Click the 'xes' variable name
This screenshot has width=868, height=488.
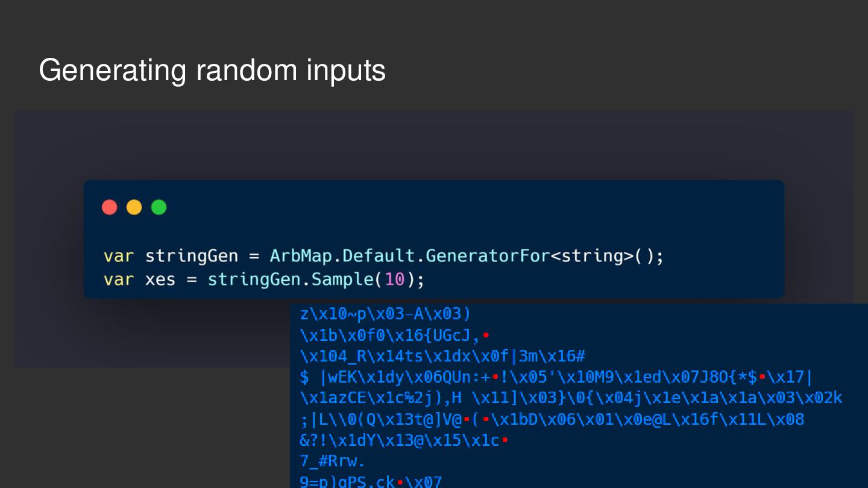coord(160,280)
